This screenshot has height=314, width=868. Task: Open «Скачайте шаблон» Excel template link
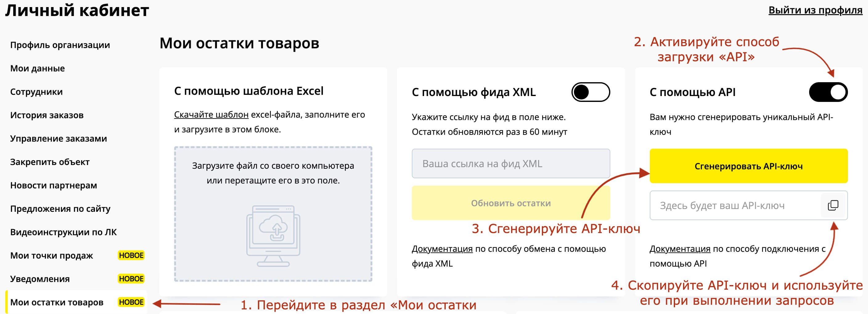click(211, 115)
